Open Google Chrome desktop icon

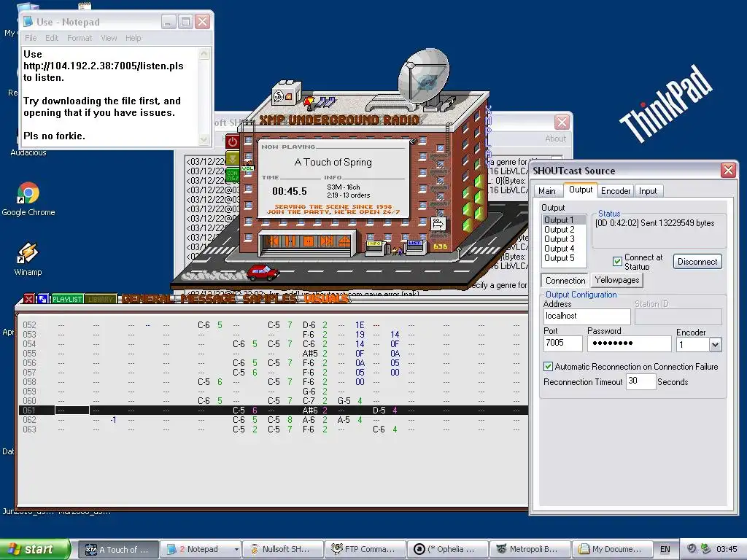tap(28, 199)
